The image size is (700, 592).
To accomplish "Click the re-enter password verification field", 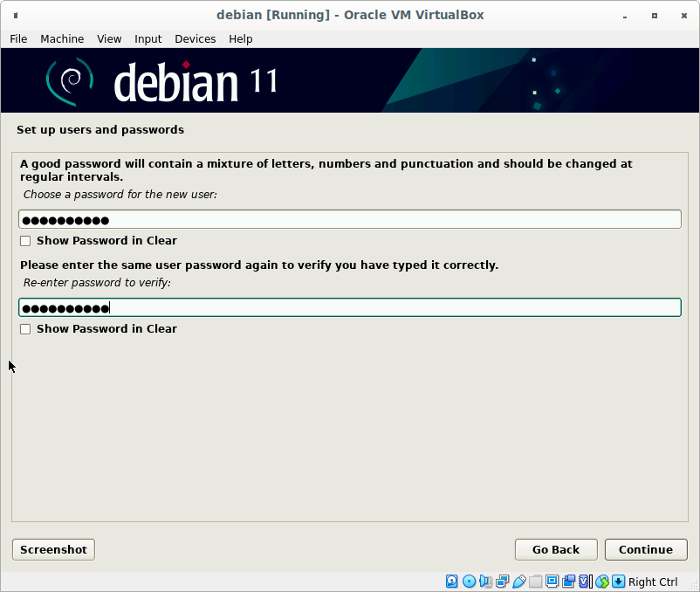I will coord(349,308).
